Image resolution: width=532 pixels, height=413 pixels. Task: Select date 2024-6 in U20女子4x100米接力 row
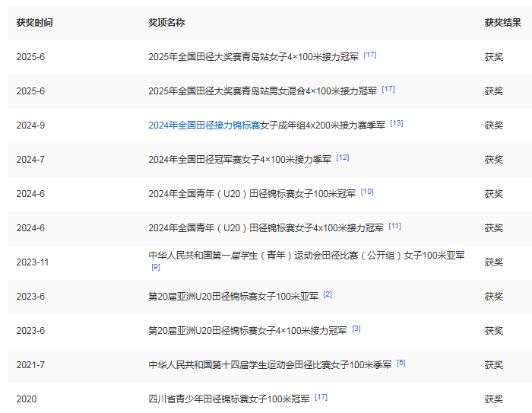click(30, 228)
